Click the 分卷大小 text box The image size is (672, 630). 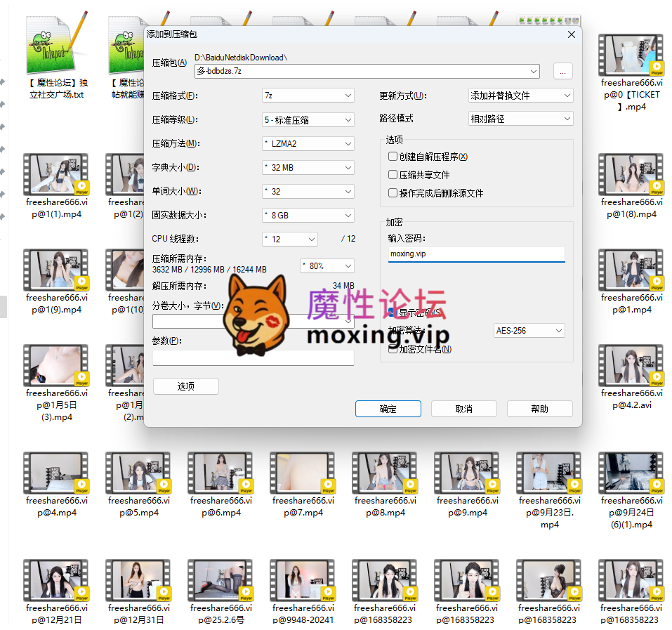[x=253, y=321]
